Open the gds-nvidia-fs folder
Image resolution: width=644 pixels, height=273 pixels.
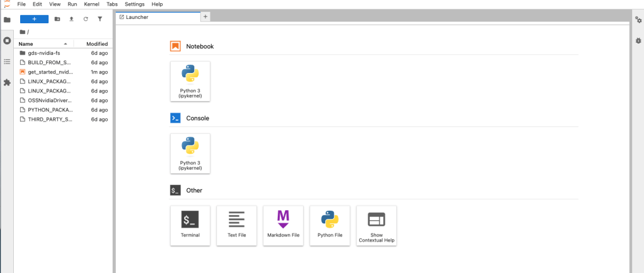click(x=43, y=53)
